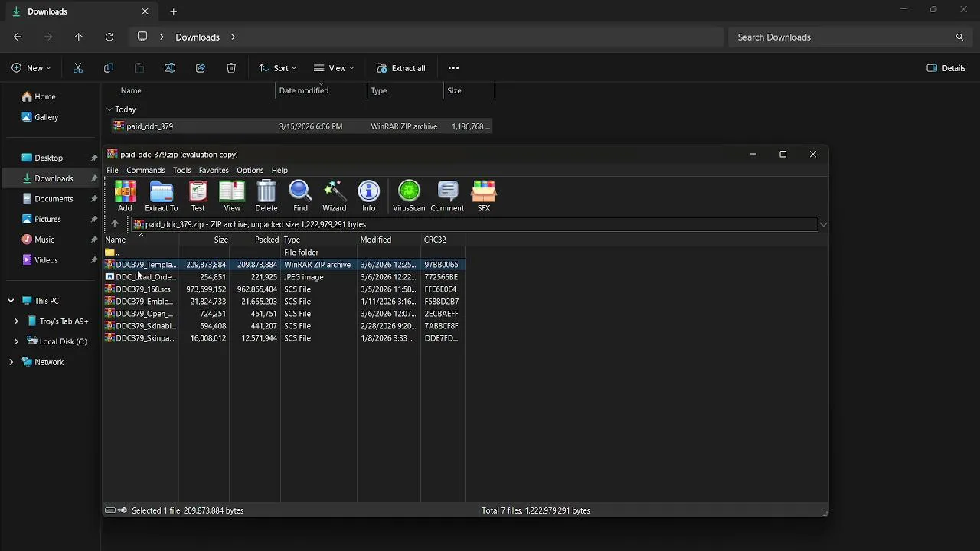Go back in File Explorer

click(x=18, y=37)
